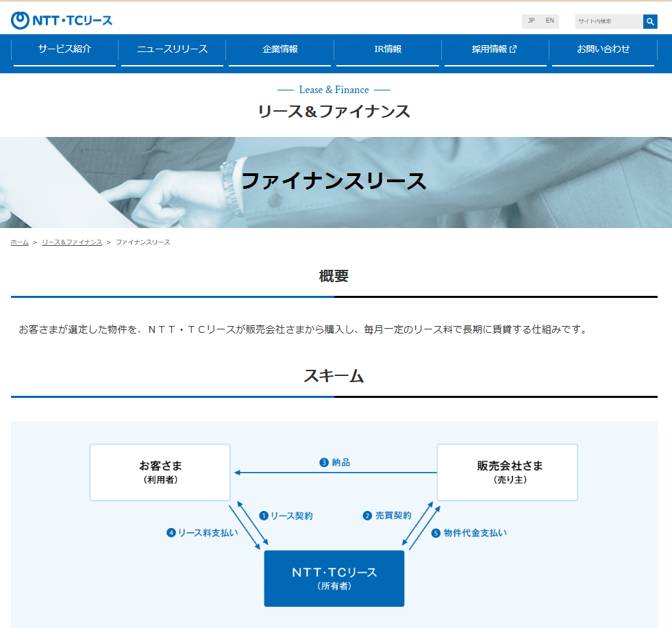
Task: Click the ❶ リース契約 label
Action: tap(286, 516)
